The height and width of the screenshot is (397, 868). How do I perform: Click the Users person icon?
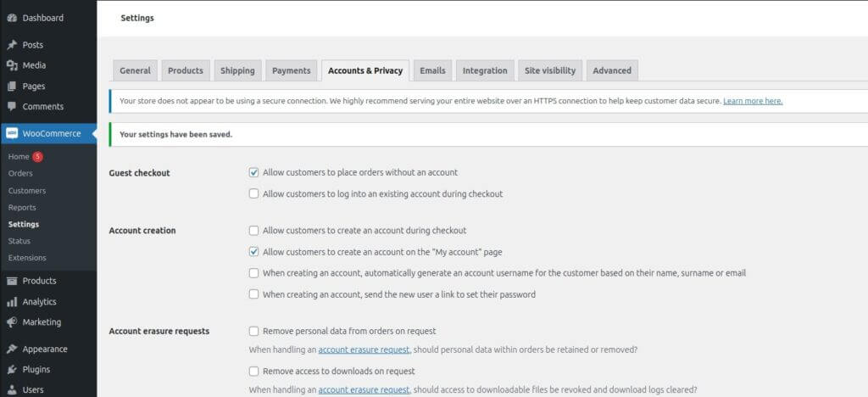point(12,390)
